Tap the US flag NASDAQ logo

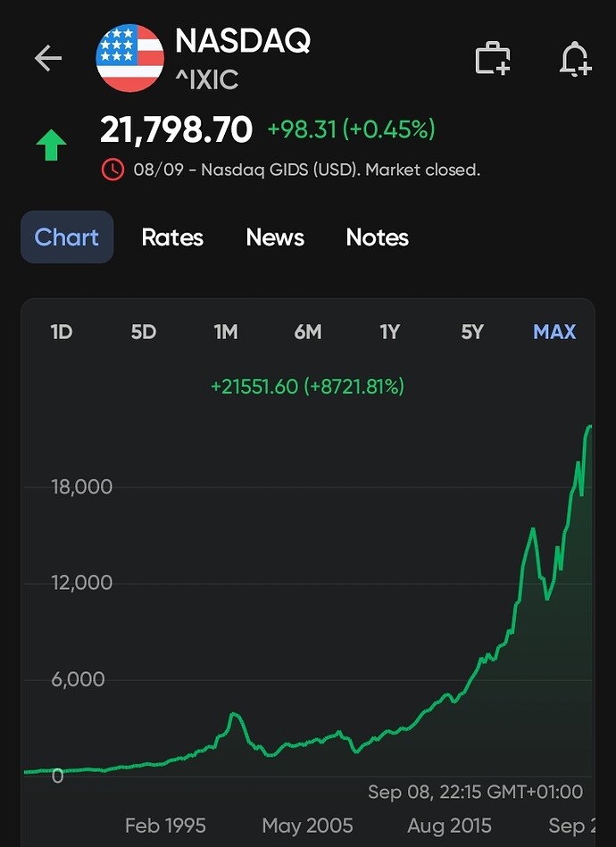point(129,58)
